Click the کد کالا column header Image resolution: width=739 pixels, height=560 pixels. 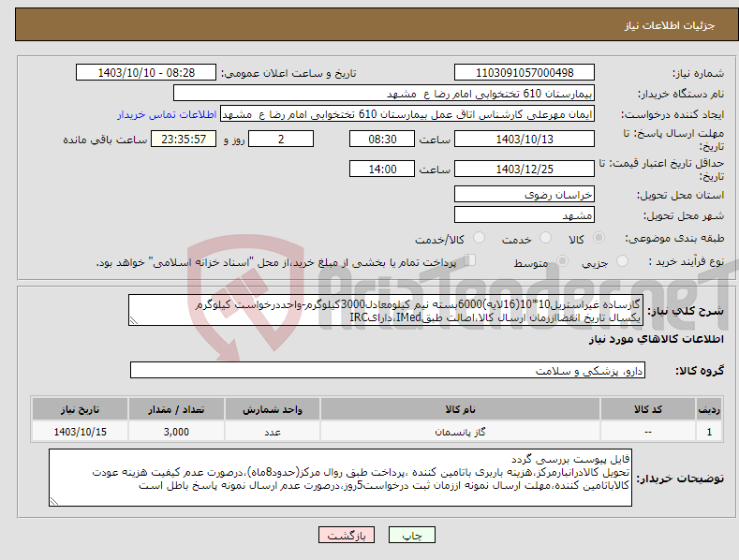point(648,409)
